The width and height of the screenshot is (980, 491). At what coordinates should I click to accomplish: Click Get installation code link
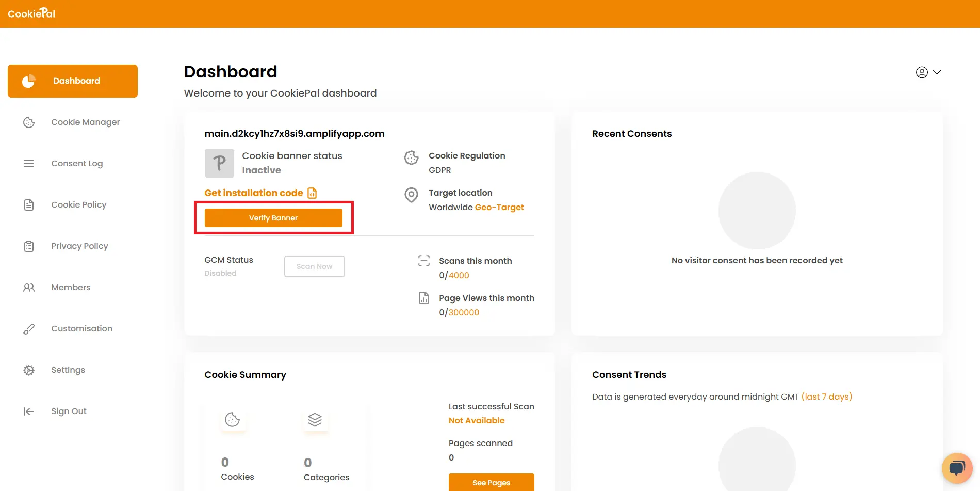tap(253, 193)
